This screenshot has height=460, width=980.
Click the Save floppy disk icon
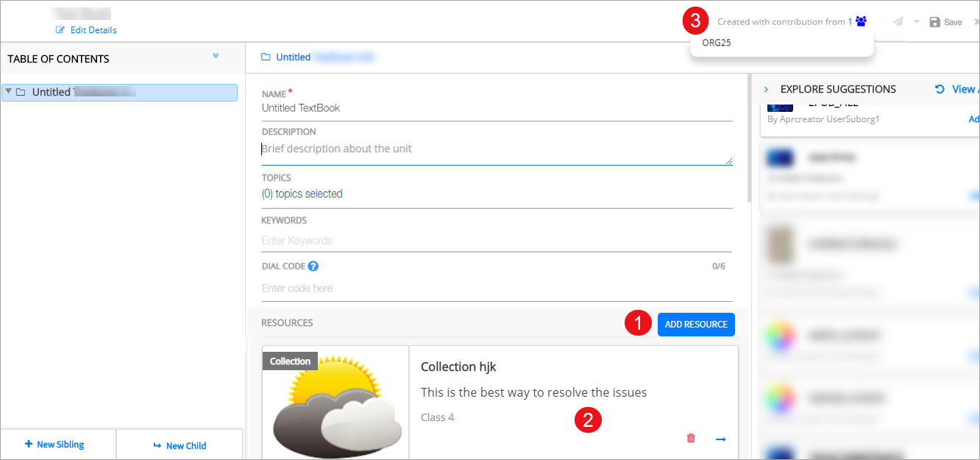pos(934,22)
